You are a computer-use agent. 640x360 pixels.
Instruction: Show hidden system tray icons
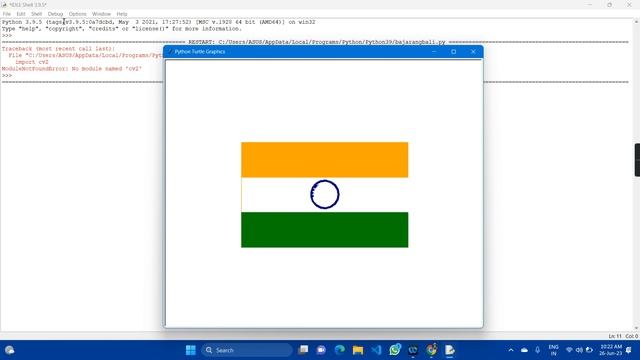point(511,350)
